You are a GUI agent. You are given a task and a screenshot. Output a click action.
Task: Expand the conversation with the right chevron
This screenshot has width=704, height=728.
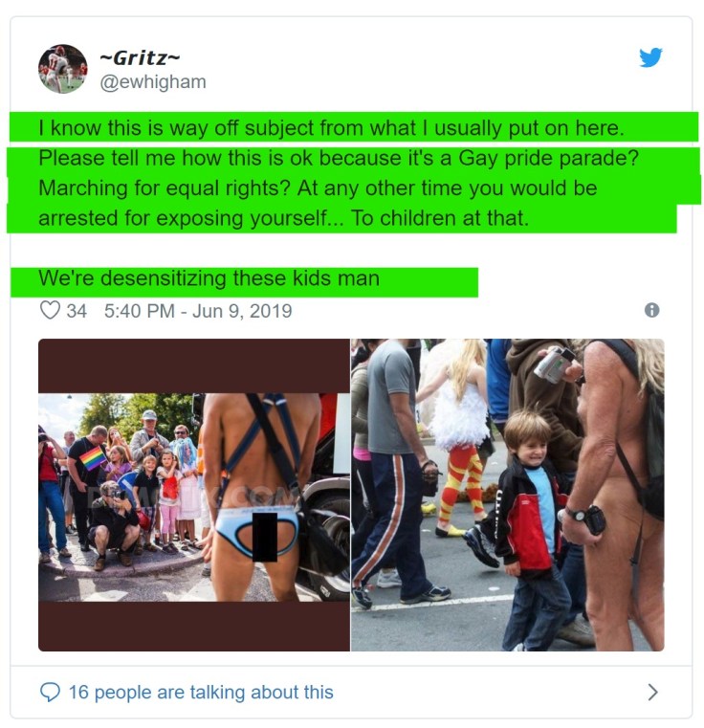(x=652, y=692)
